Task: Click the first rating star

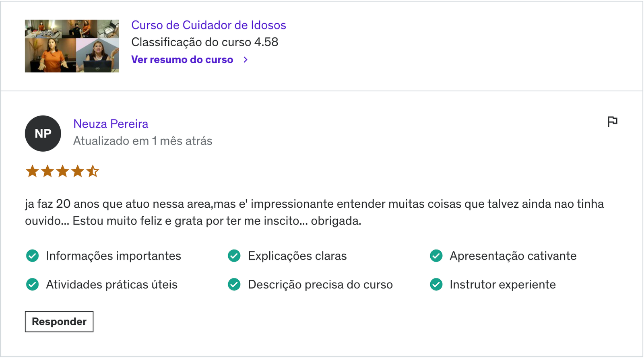Action: (x=32, y=171)
